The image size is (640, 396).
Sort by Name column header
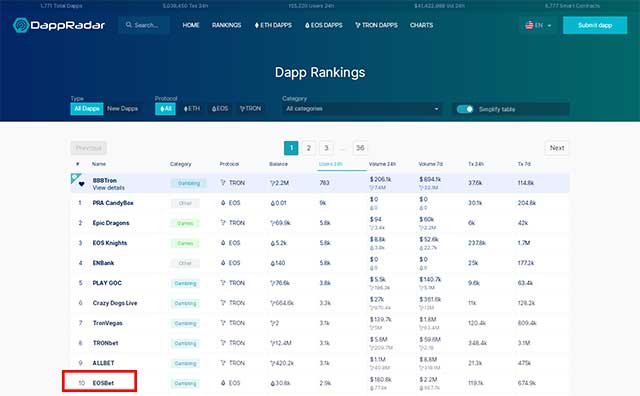pyautogui.click(x=99, y=164)
